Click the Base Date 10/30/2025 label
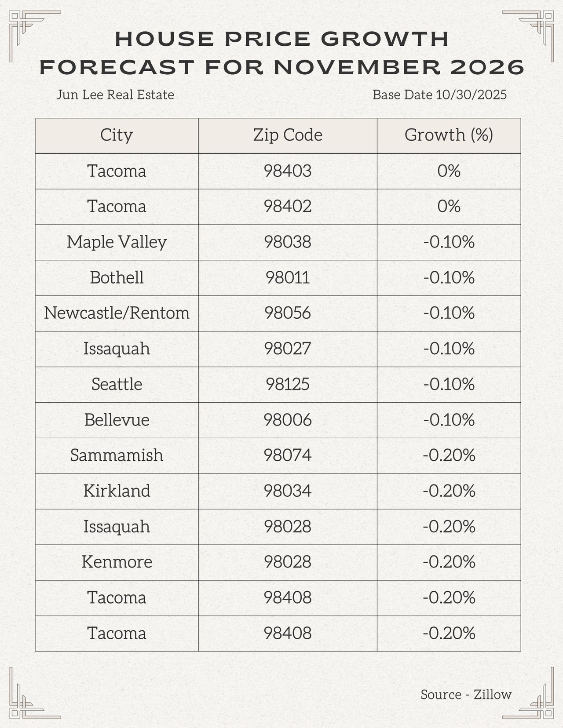This screenshot has height=728, width=563. (x=439, y=95)
